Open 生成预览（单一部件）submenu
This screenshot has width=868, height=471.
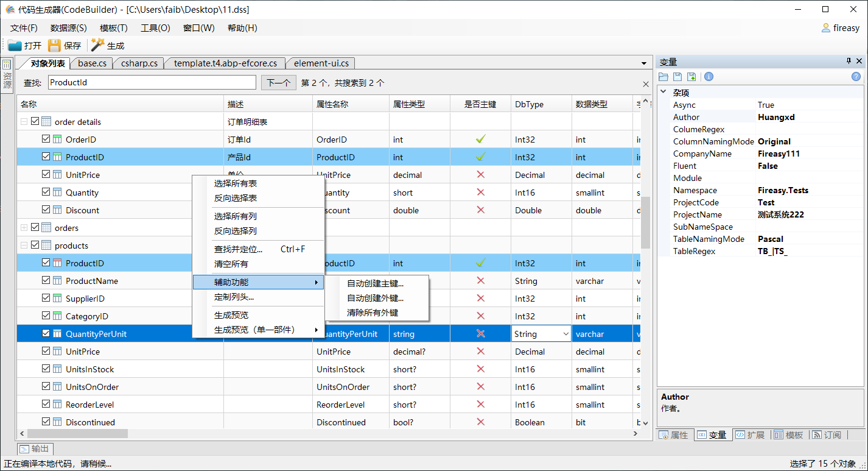(x=258, y=330)
